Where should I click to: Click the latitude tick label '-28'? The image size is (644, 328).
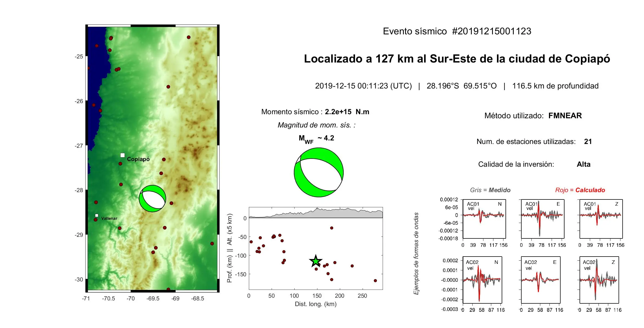pyautogui.click(x=79, y=190)
